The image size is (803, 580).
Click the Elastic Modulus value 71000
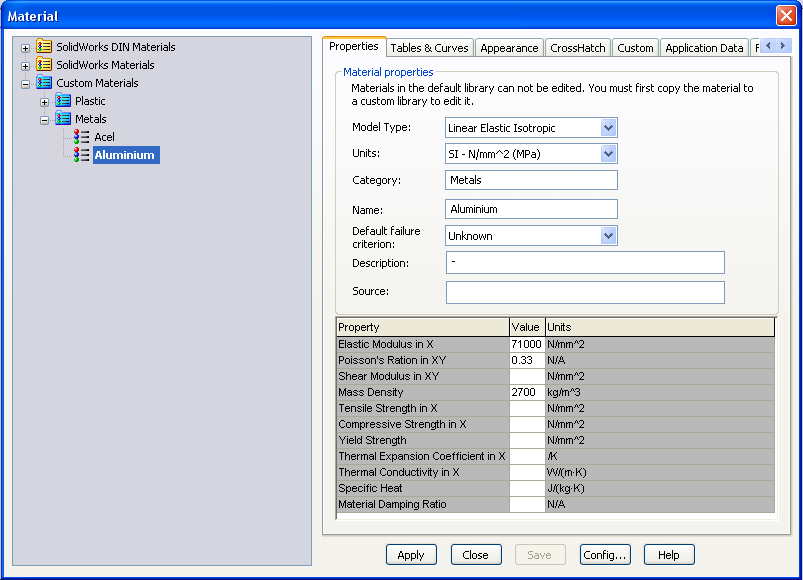[527, 344]
